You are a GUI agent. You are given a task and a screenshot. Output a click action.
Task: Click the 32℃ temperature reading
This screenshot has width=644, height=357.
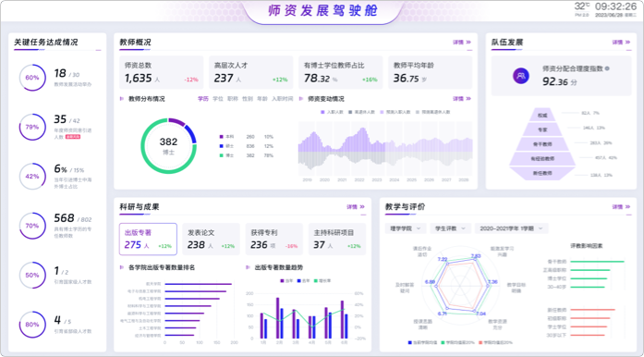pyautogui.click(x=582, y=6)
